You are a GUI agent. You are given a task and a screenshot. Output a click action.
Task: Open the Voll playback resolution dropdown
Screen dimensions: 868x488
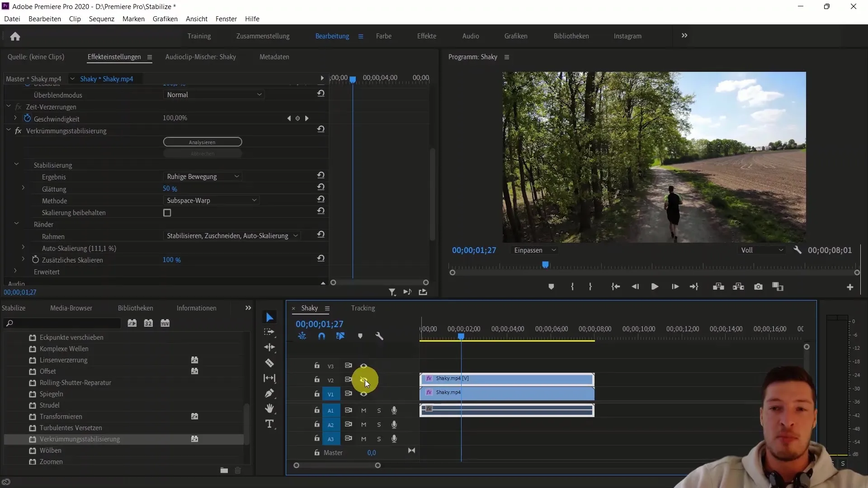pos(762,250)
